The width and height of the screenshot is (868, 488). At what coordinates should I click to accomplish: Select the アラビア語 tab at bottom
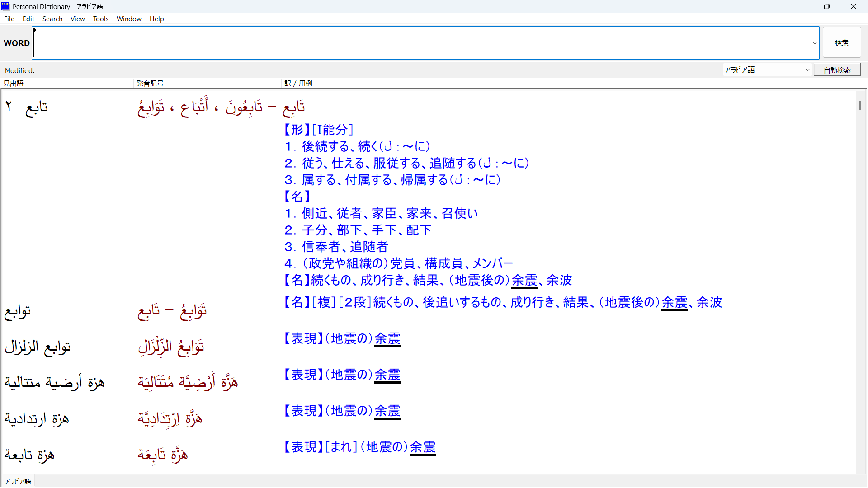point(18,481)
